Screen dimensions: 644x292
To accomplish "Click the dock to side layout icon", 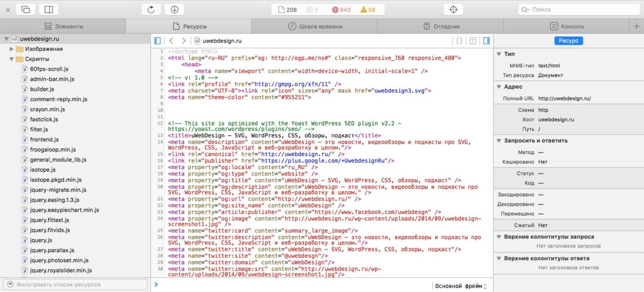I will point(49,9).
